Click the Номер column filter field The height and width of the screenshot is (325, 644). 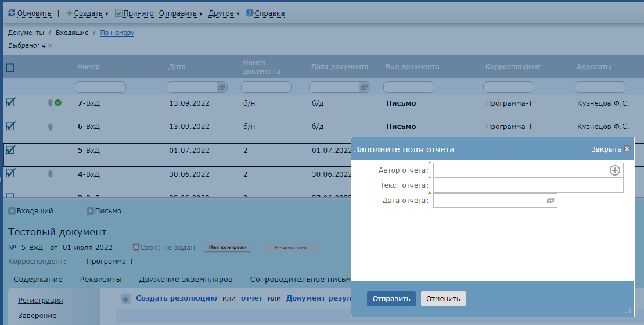coord(100,87)
